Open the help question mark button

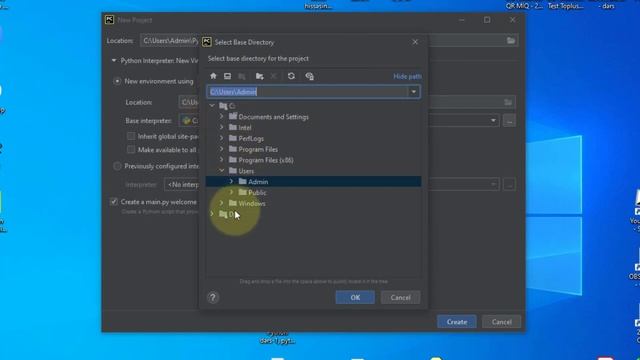coord(213,298)
